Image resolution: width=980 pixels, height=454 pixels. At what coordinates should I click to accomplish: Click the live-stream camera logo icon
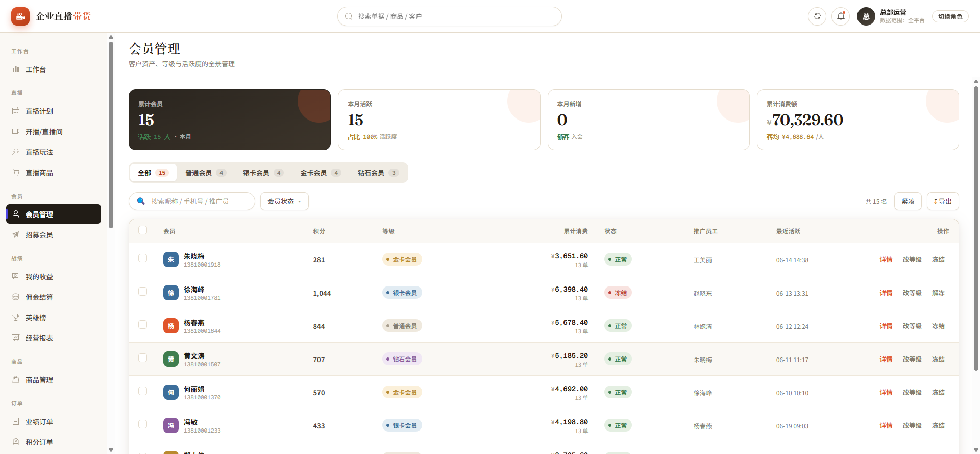pyautogui.click(x=20, y=16)
